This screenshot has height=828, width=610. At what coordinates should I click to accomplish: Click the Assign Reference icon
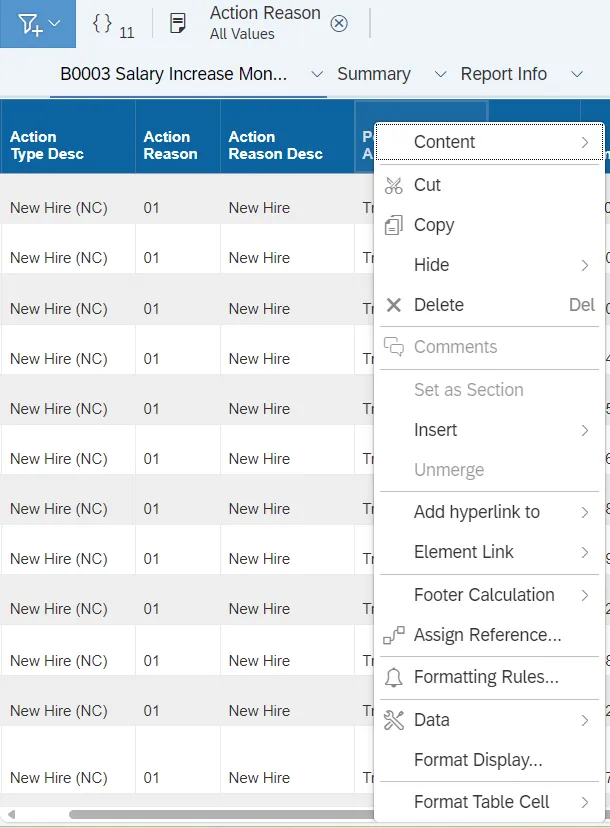[394, 635]
